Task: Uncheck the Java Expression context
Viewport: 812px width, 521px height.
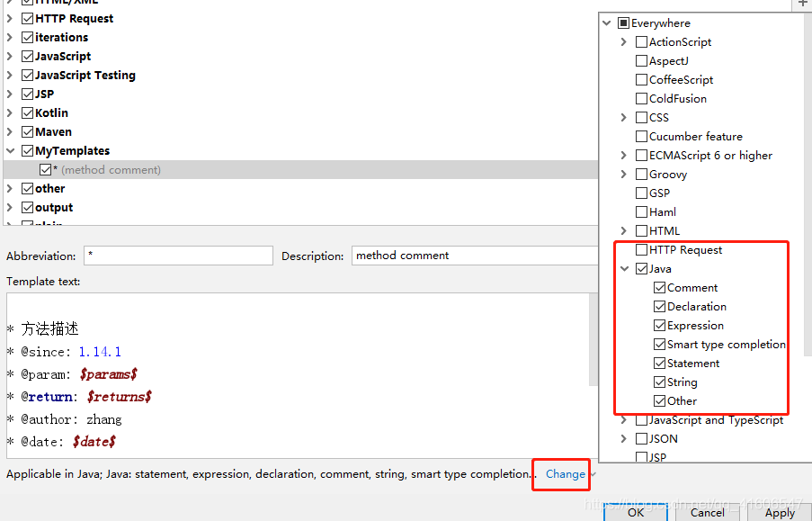Action: click(x=659, y=326)
